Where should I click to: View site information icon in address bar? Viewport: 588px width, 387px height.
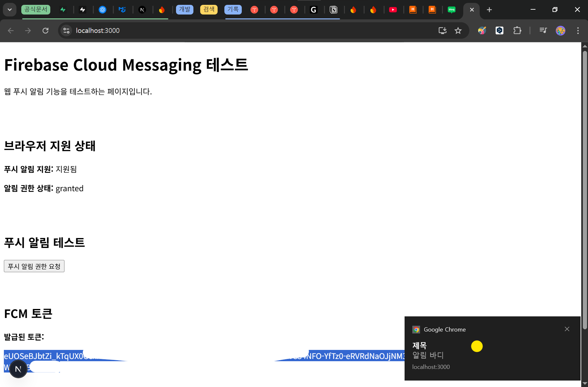66,31
